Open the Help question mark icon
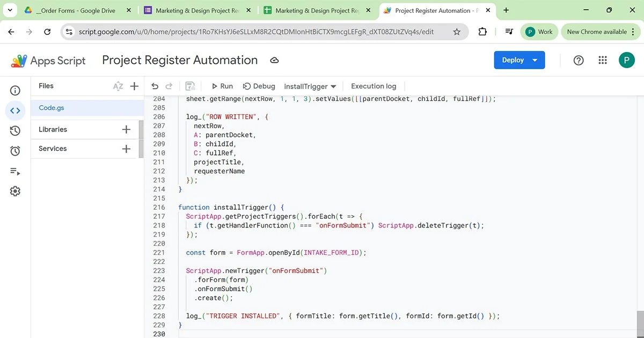The width and height of the screenshot is (644, 338). (579, 60)
